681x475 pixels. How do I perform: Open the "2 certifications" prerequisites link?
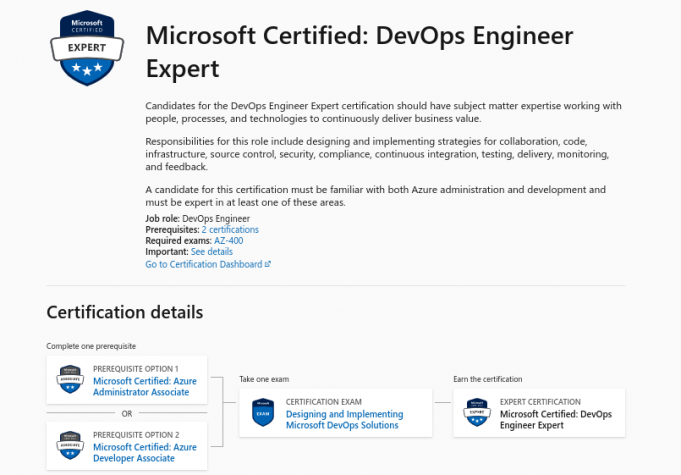(230, 230)
